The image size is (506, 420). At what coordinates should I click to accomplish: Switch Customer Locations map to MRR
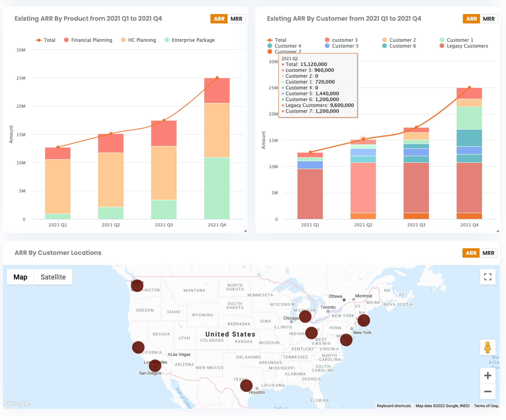(x=488, y=253)
